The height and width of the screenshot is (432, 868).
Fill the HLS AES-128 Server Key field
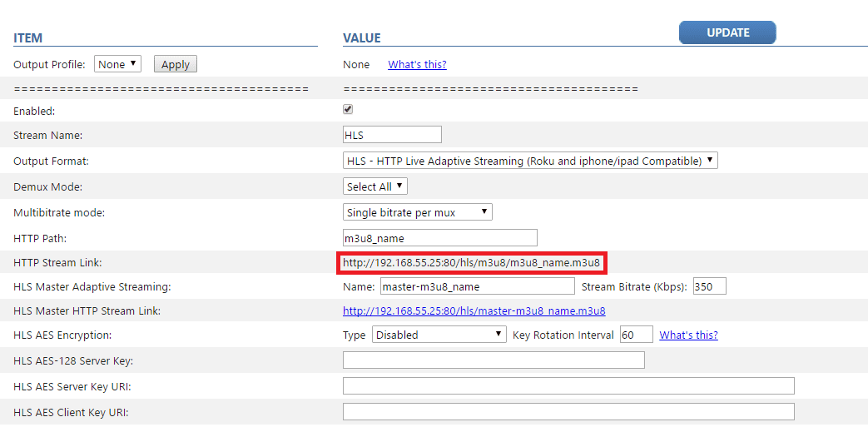(494, 360)
